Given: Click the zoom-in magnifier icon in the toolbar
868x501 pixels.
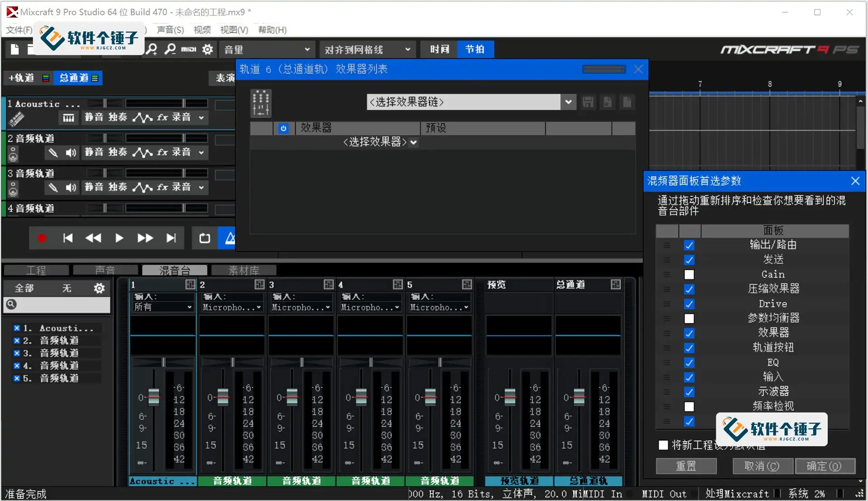Looking at the screenshot, I should point(151,49).
